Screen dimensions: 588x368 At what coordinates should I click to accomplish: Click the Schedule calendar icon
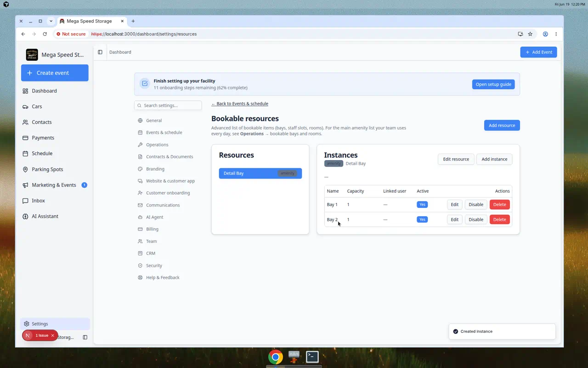[x=25, y=153]
